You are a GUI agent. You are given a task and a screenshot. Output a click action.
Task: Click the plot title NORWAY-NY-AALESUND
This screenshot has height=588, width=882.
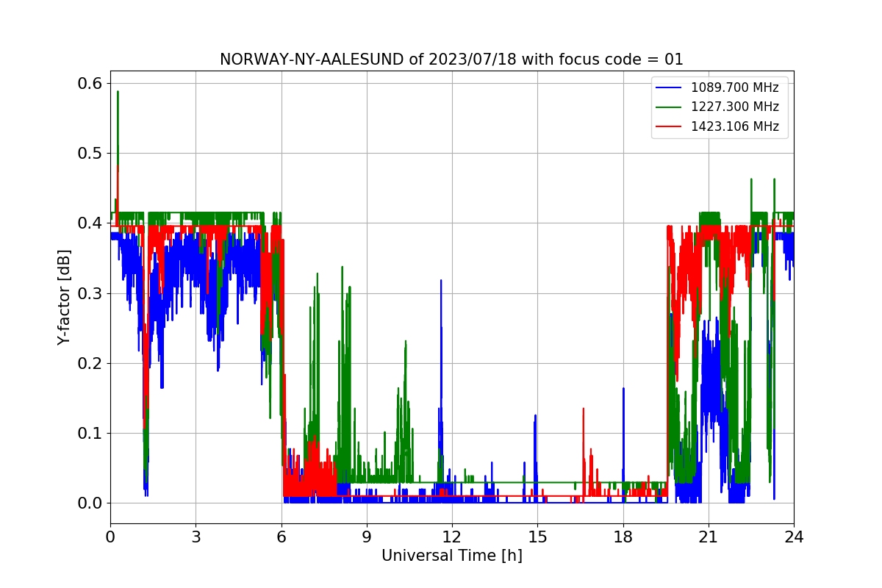[452, 60]
